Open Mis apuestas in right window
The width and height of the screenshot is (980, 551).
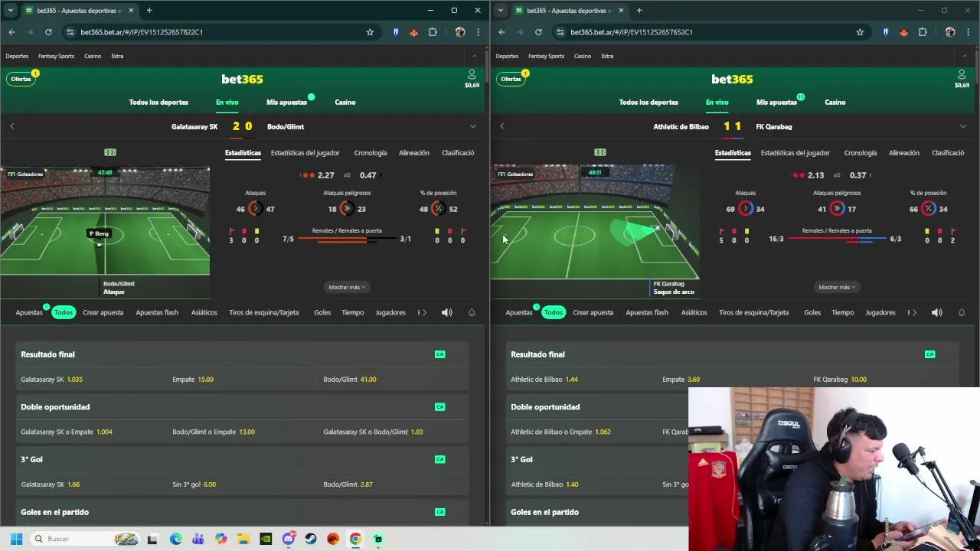click(776, 103)
